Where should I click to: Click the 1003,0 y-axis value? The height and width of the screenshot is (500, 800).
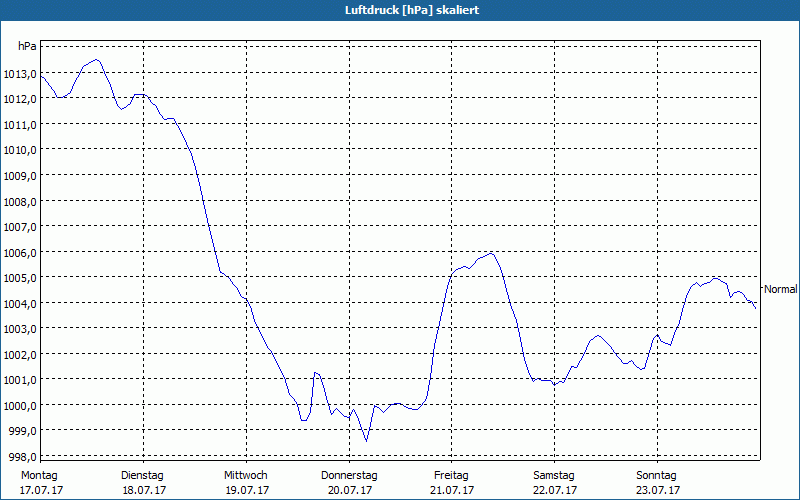pos(20,329)
